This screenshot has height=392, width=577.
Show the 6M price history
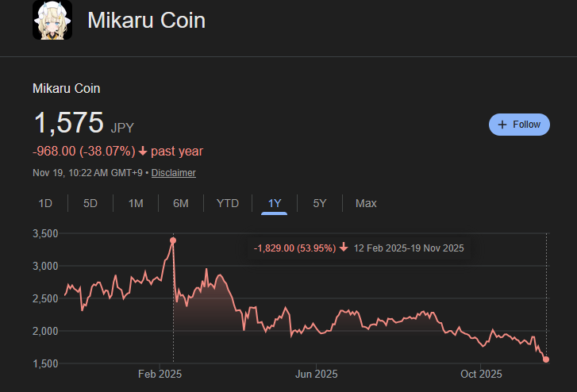tap(181, 203)
